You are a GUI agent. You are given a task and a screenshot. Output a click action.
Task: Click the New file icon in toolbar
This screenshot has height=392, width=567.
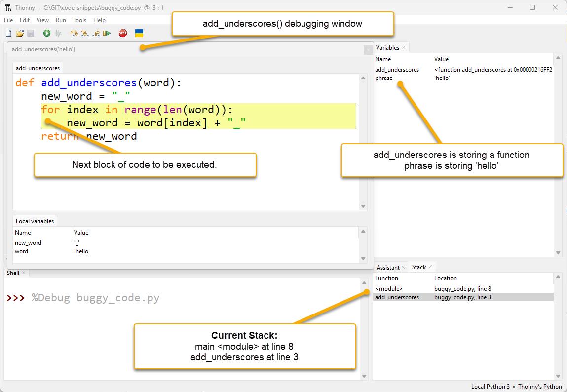[9, 33]
